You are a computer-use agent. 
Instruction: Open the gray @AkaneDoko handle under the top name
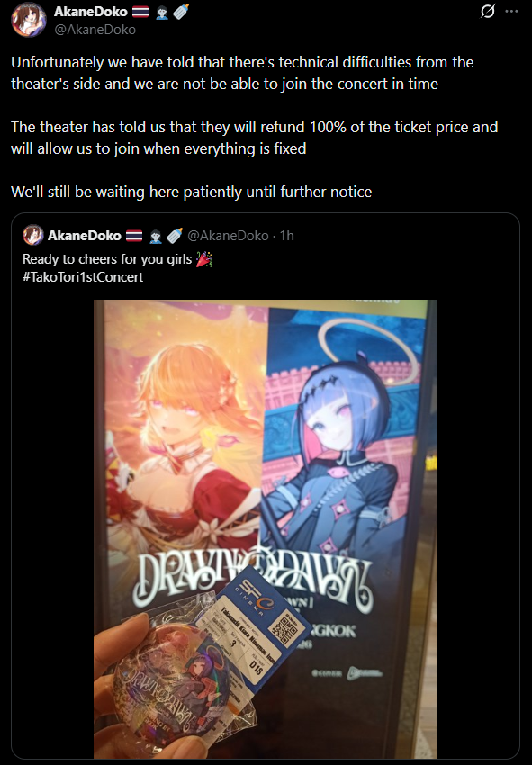point(95,30)
